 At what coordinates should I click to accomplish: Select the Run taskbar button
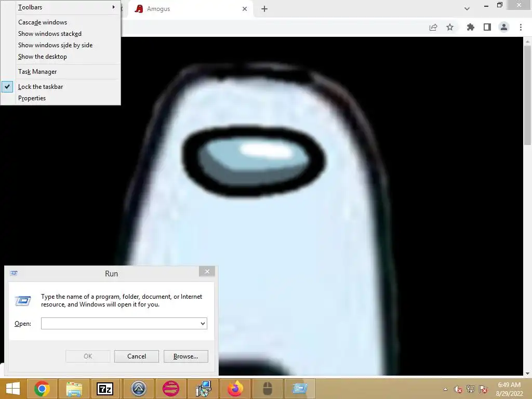300,389
